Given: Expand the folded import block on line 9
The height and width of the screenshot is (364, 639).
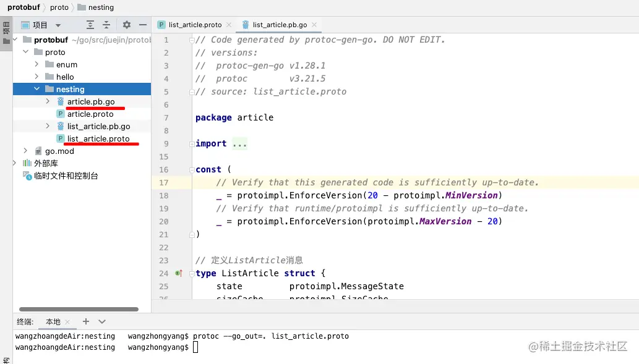Looking at the screenshot, I should [192, 144].
